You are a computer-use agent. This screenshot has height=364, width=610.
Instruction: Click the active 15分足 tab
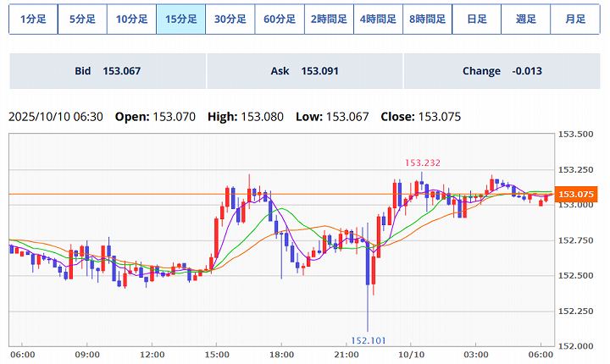[x=180, y=19]
